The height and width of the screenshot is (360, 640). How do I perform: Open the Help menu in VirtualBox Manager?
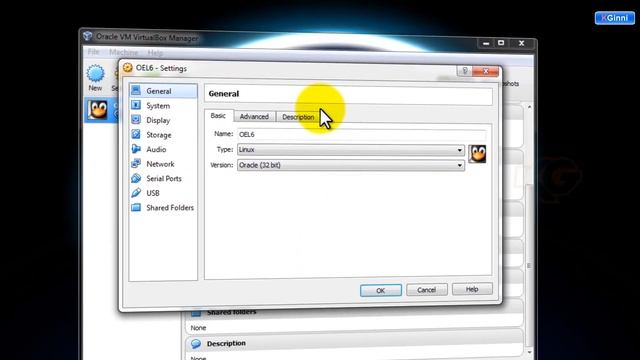[155, 53]
